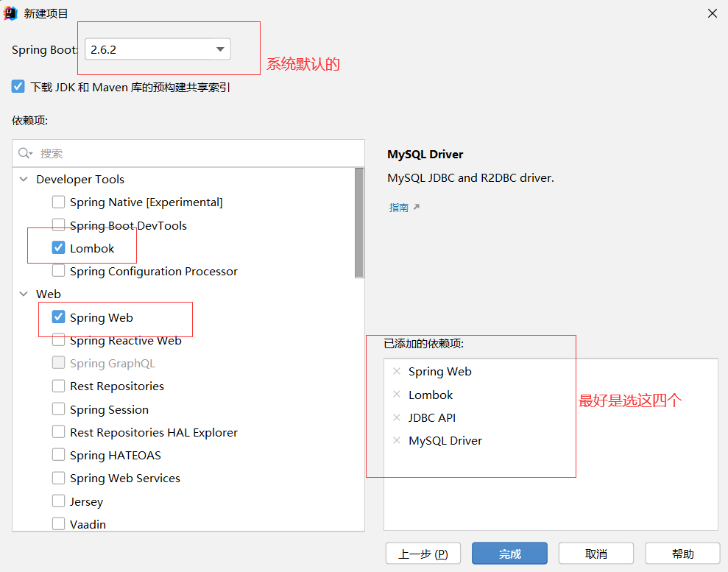The width and height of the screenshot is (728, 572).
Task: Remove MySQL Driver from added dependencies
Action: 397,440
